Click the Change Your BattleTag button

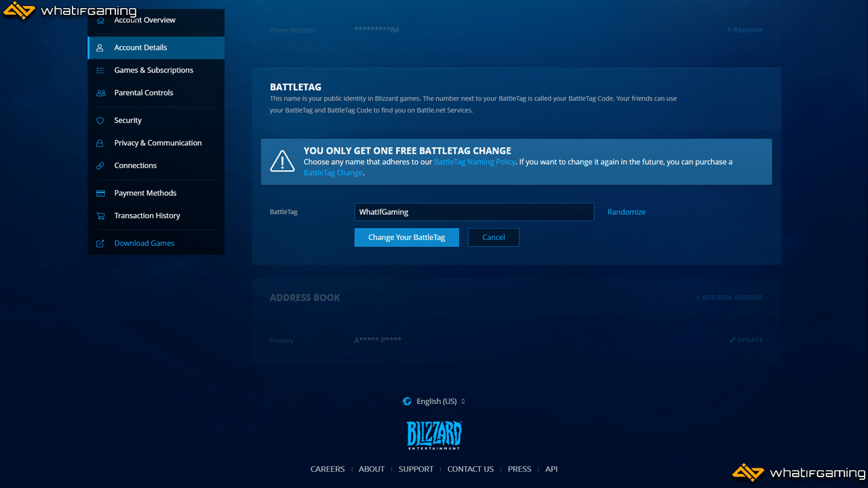tap(407, 237)
